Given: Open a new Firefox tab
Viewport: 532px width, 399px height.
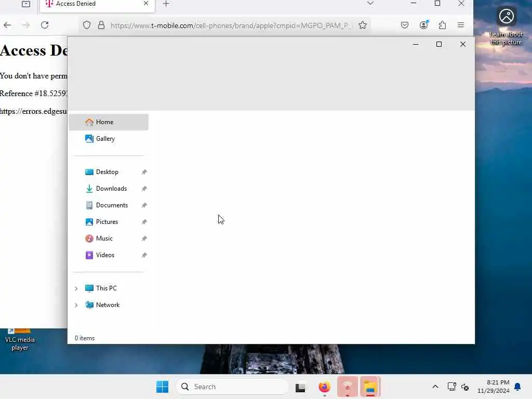Looking at the screenshot, I should [x=166, y=4].
